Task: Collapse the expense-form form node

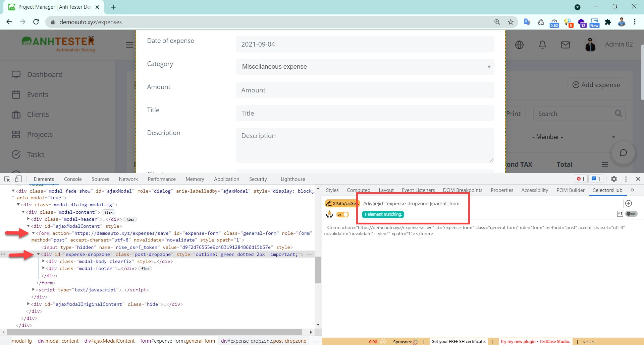Action: [33, 233]
